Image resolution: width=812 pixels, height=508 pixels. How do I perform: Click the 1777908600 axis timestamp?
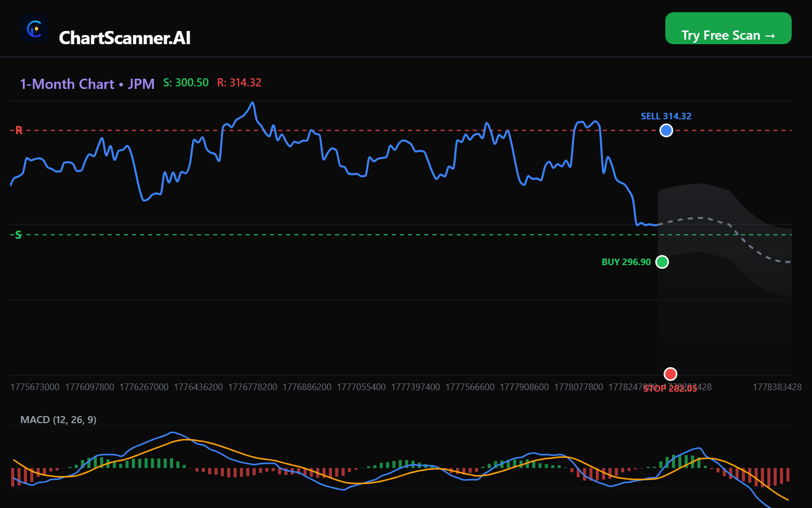[x=524, y=387]
